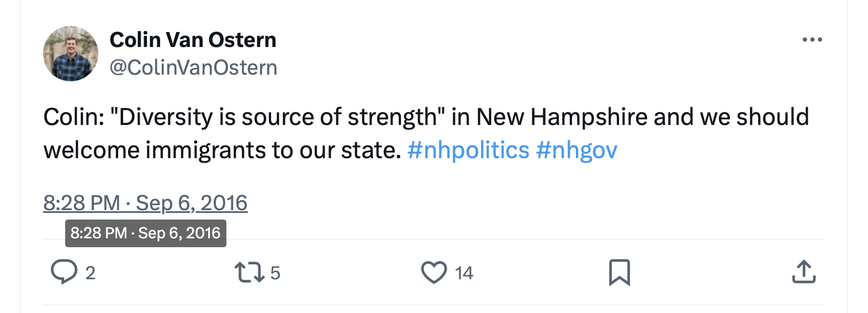Screen dimensions: 868x313
Task: Click the "welcome immigrants to our state" text
Action: tap(222, 150)
